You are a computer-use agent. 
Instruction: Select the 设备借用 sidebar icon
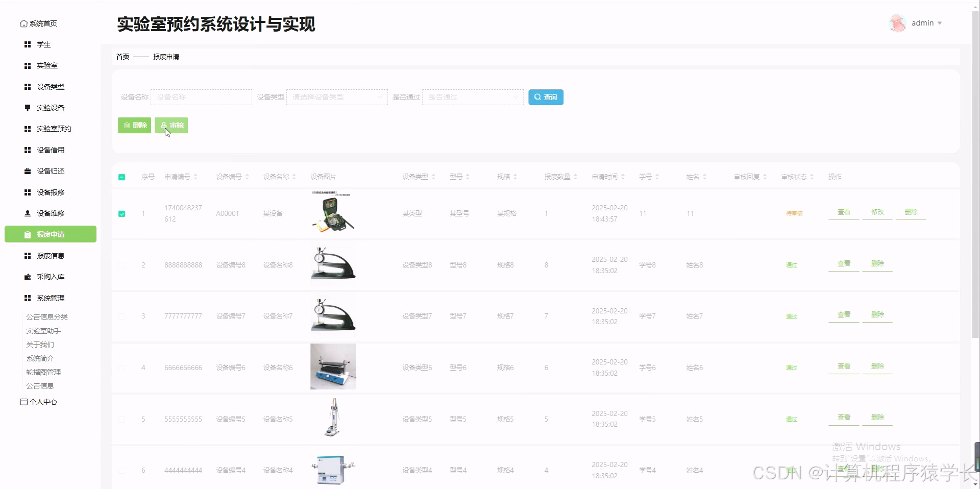click(x=28, y=150)
